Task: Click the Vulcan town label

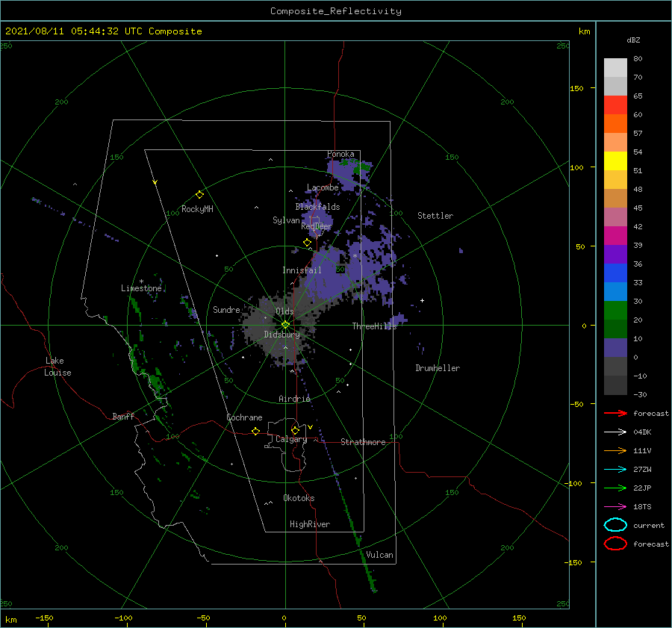Action: tap(380, 555)
